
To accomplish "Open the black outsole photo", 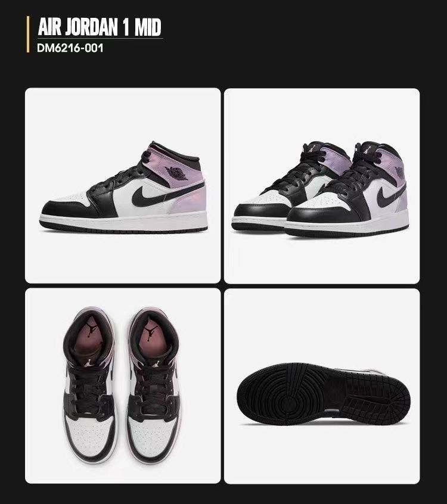I will coord(322,386).
